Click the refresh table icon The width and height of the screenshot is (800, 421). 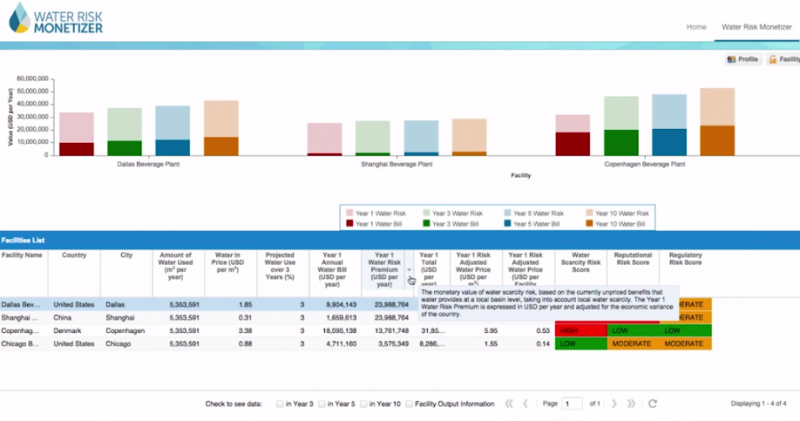point(652,404)
